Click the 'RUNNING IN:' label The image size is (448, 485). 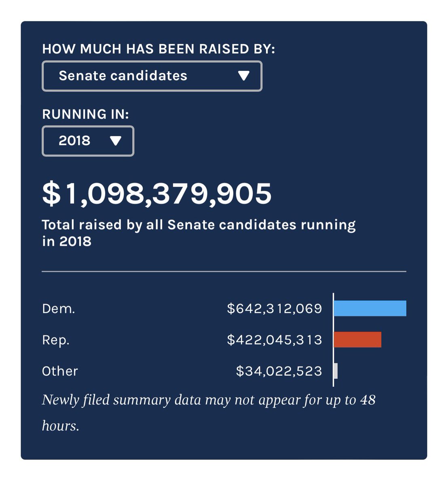tap(85, 114)
